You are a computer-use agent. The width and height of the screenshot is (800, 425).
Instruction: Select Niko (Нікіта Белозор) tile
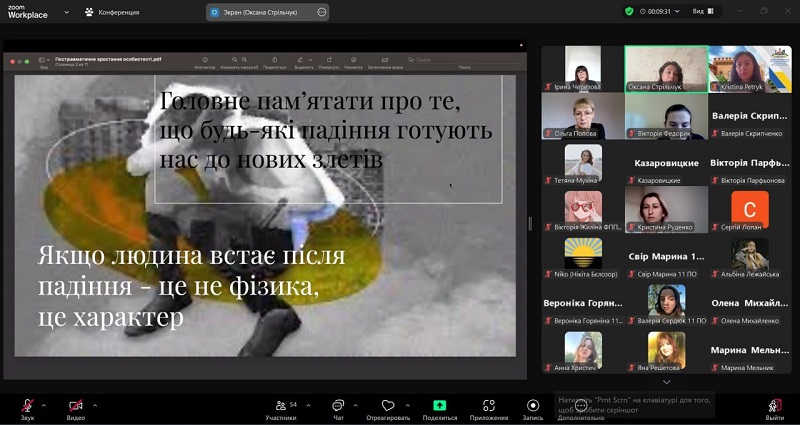pyautogui.click(x=583, y=257)
